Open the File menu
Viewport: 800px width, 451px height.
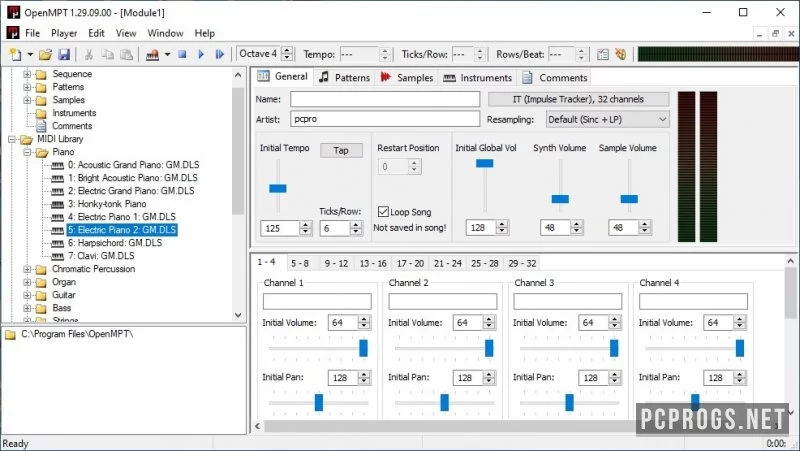click(x=32, y=33)
